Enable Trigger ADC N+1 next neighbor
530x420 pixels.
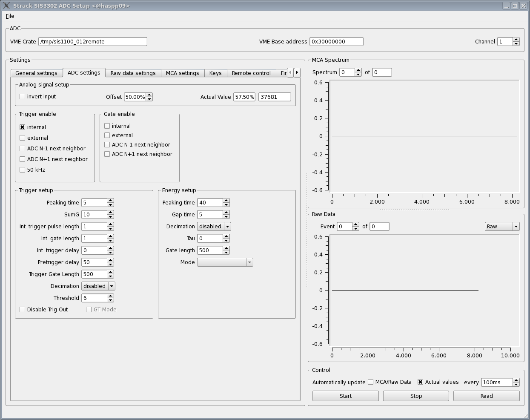22,159
